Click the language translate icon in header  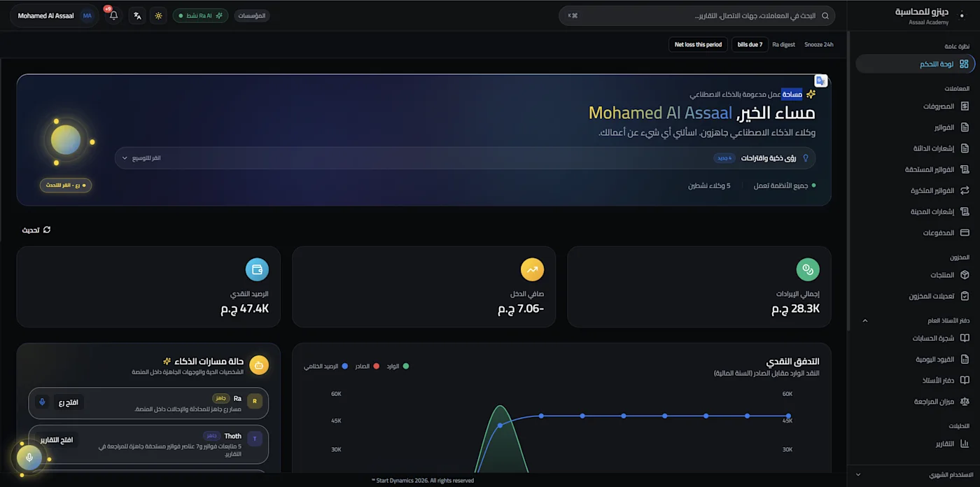(x=137, y=15)
